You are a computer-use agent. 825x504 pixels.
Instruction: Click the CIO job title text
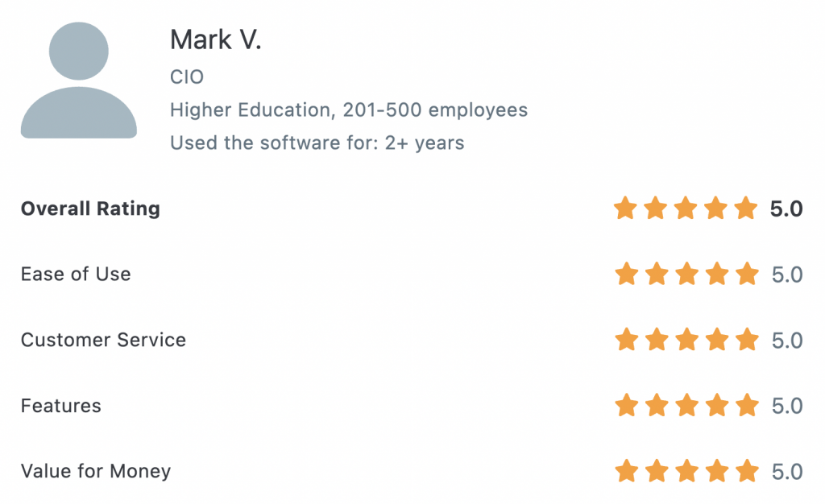(x=187, y=76)
